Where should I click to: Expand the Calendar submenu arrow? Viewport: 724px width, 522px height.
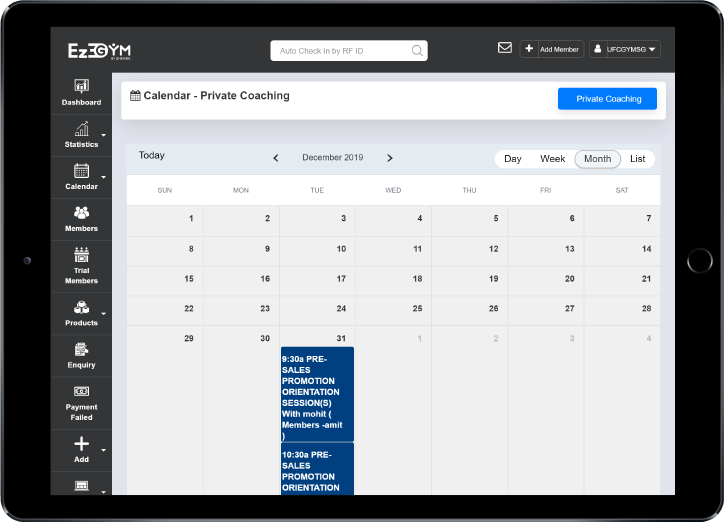point(103,177)
